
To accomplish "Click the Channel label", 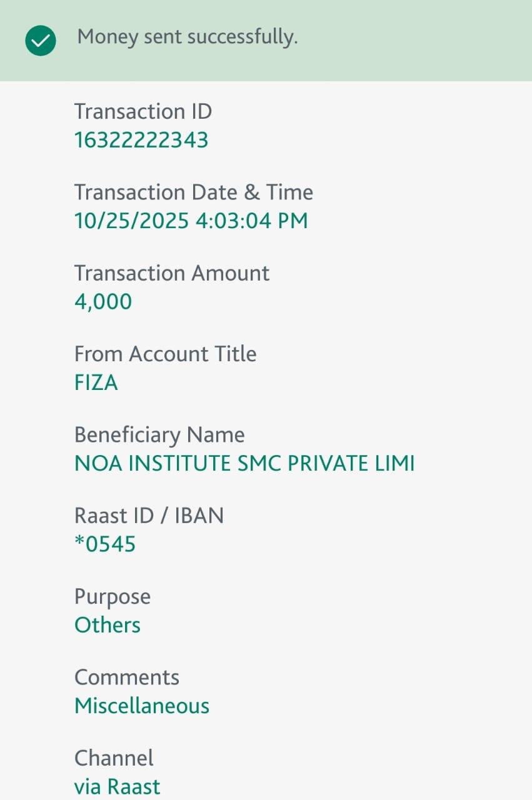I will click(114, 758).
